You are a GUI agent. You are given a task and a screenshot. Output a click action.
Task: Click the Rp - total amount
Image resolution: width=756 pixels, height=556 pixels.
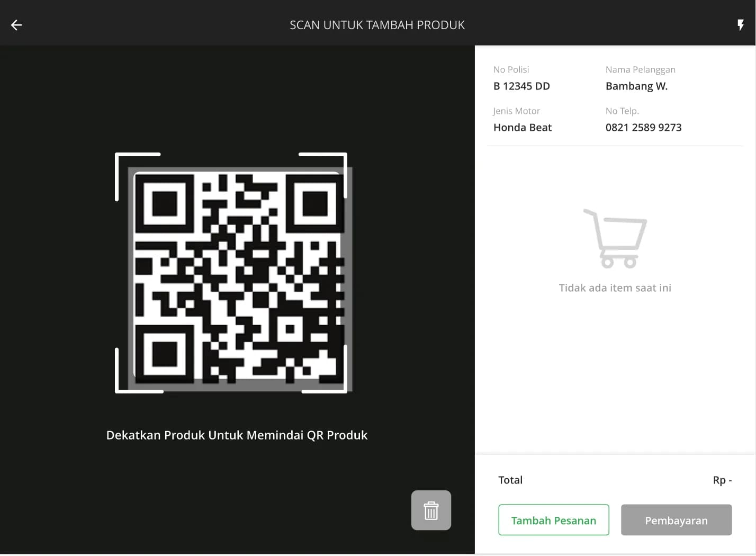[x=722, y=480]
